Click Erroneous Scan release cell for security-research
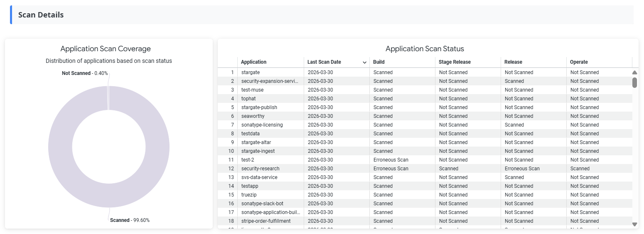 [x=533, y=169]
